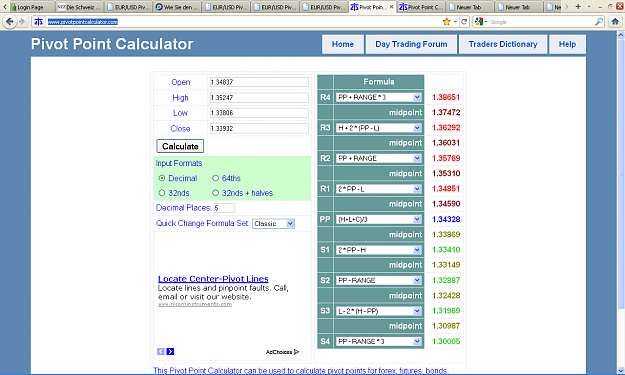Open the R2 formula dropdown
Image resolution: width=625 pixels, height=375 pixels.
pos(378,158)
